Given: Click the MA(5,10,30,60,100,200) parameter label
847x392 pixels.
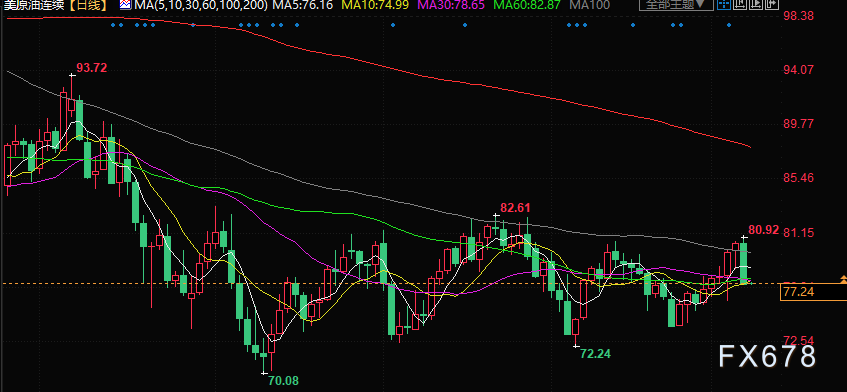Looking at the screenshot, I should pyautogui.click(x=201, y=5).
